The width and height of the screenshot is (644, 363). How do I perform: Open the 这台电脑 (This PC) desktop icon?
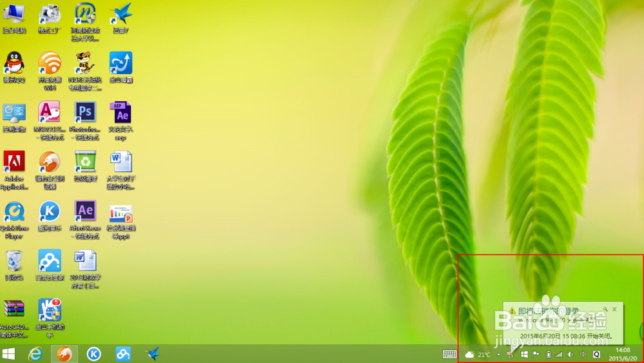click(14, 17)
